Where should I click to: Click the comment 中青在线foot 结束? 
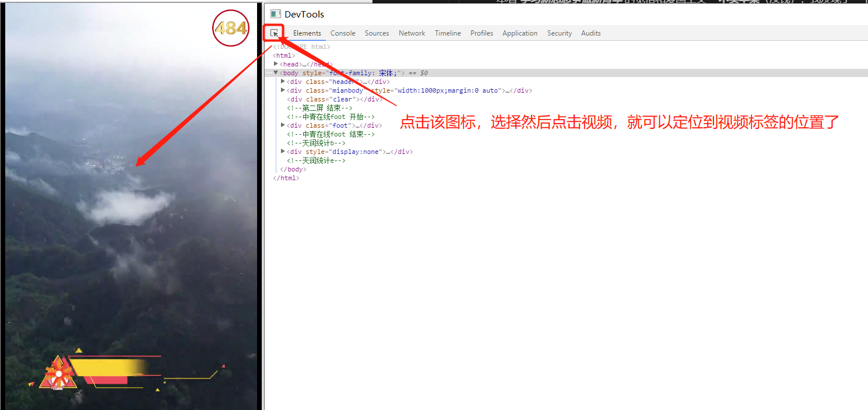click(331, 134)
